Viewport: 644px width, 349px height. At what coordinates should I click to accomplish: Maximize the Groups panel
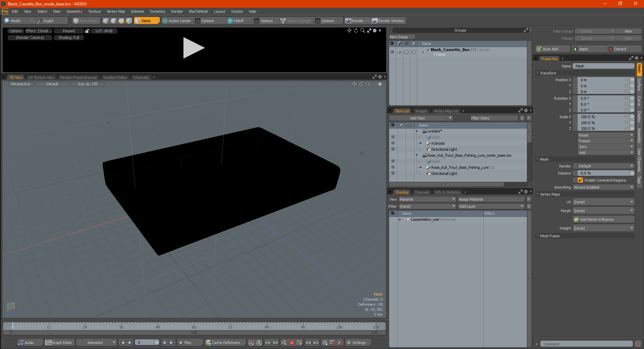coord(526,30)
